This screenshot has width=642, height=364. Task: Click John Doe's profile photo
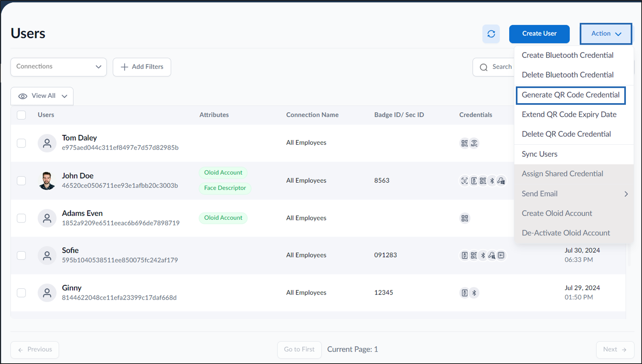tap(47, 181)
